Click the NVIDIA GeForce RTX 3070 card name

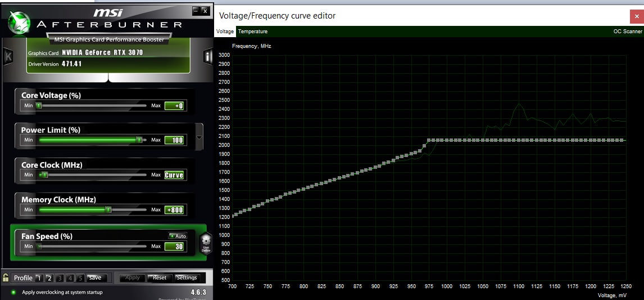pos(102,53)
